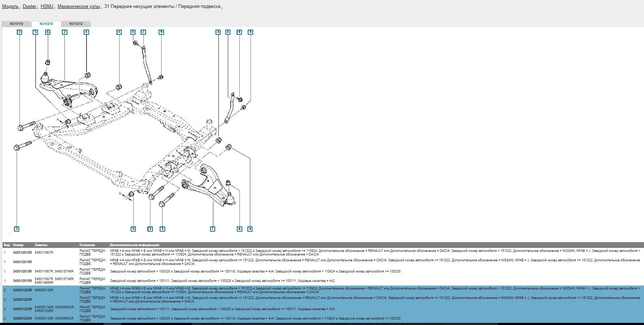Image resolution: width=644 pixels, height=325 pixels.
Task: Click callout marker 8 above the stabilizer link
Action: tap(228, 32)
